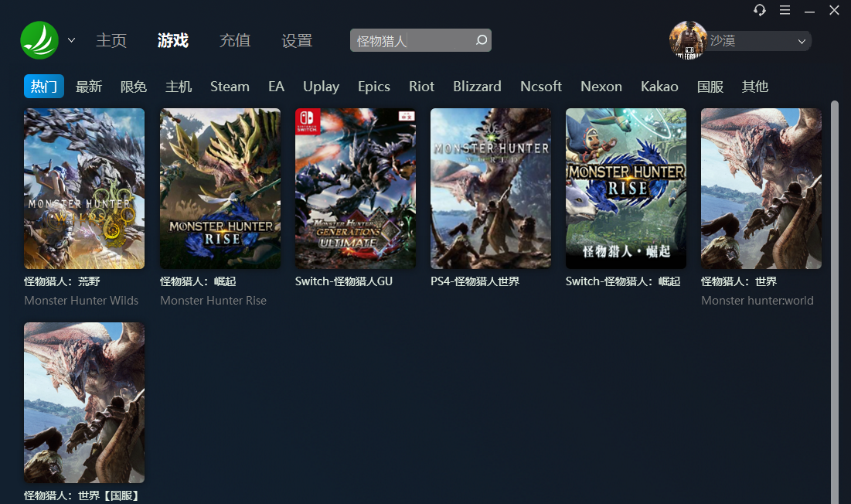Switch to the 主机 console category
Screen dimensions: 851x504
179,87
